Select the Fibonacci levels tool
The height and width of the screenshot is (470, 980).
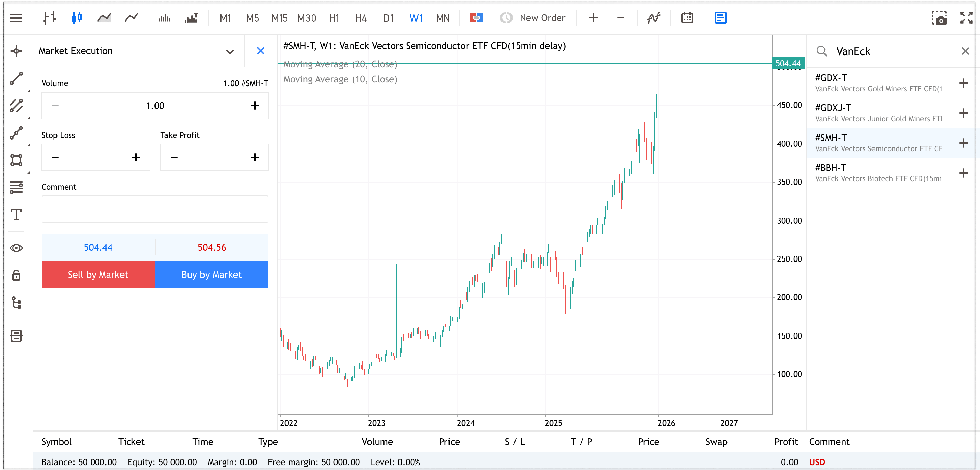click(16, 187)
